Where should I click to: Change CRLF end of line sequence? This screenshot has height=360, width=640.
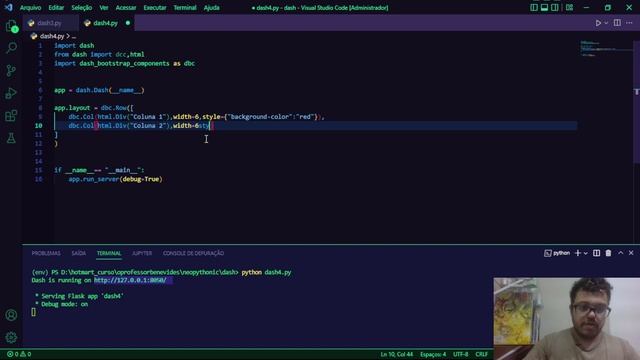coord(481,354)
